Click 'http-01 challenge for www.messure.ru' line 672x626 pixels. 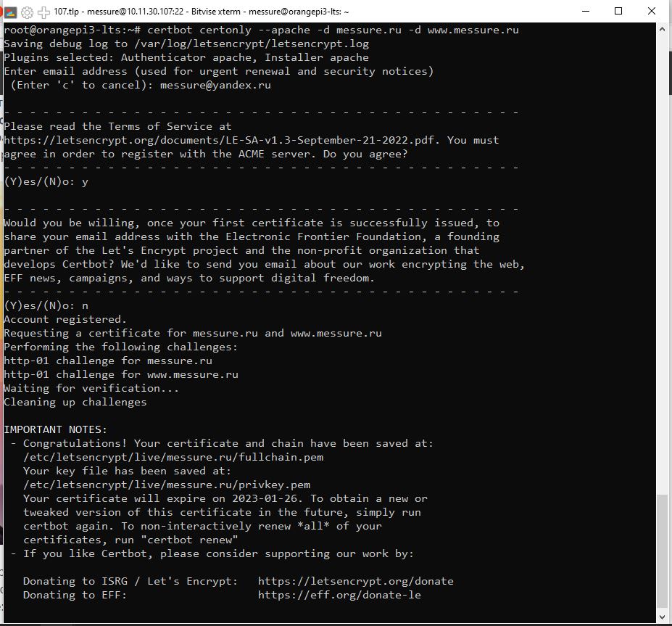121,375
